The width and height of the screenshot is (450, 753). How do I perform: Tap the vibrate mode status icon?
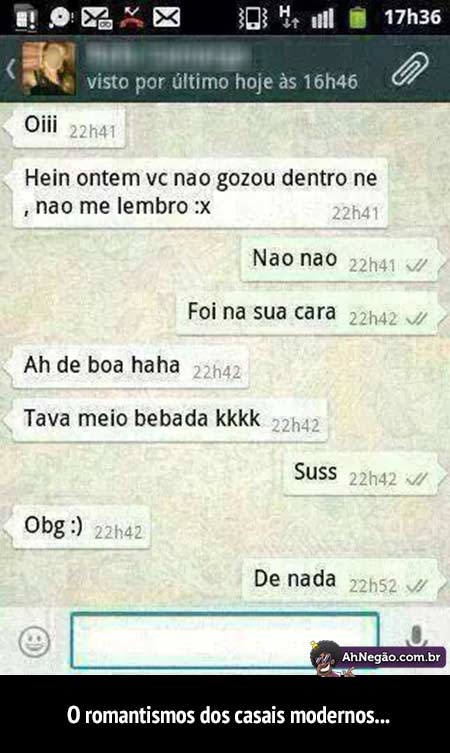253,18
